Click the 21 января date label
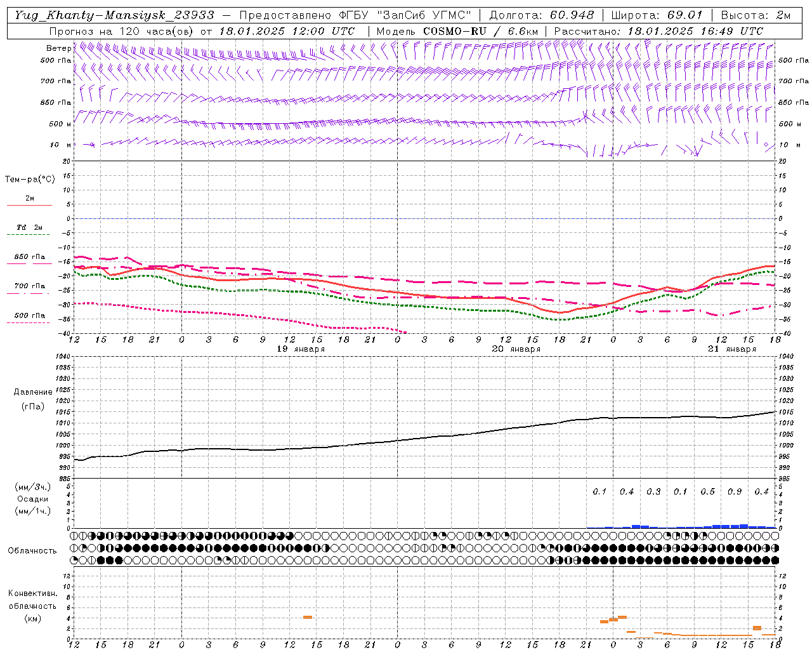 pos(732,349)
